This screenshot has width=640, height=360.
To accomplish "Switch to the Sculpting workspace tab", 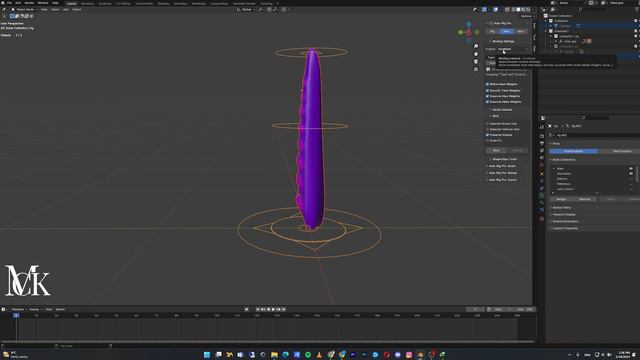I will tap(105, 3).
